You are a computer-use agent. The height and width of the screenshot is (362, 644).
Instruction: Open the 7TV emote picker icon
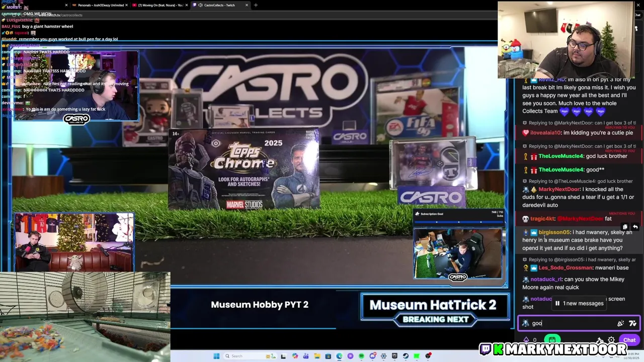tap(632, 323)
